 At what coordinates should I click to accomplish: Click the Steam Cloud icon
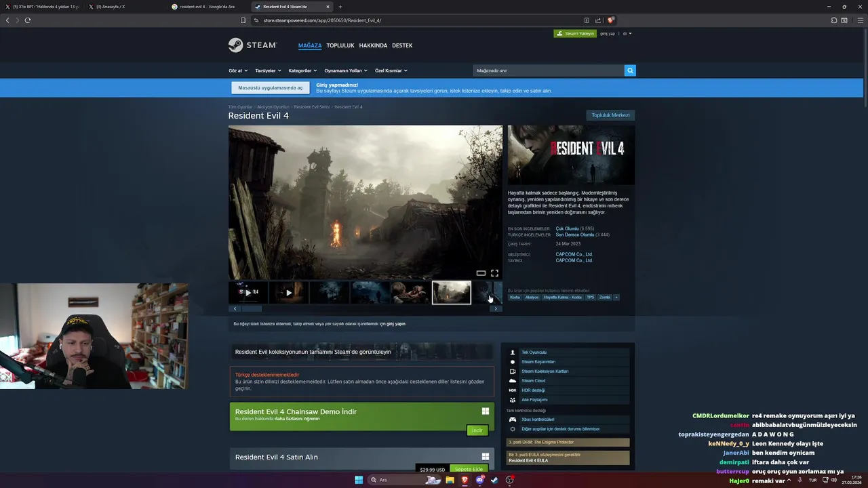(x=513, y=381)
